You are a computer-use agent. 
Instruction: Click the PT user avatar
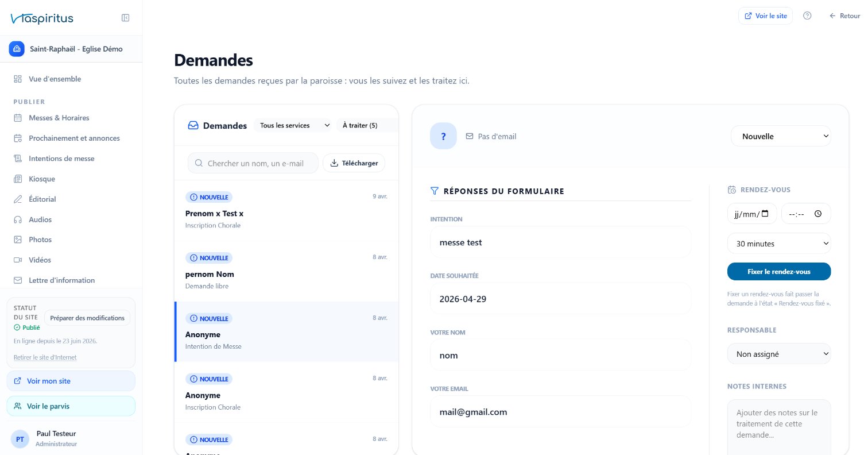20,439
